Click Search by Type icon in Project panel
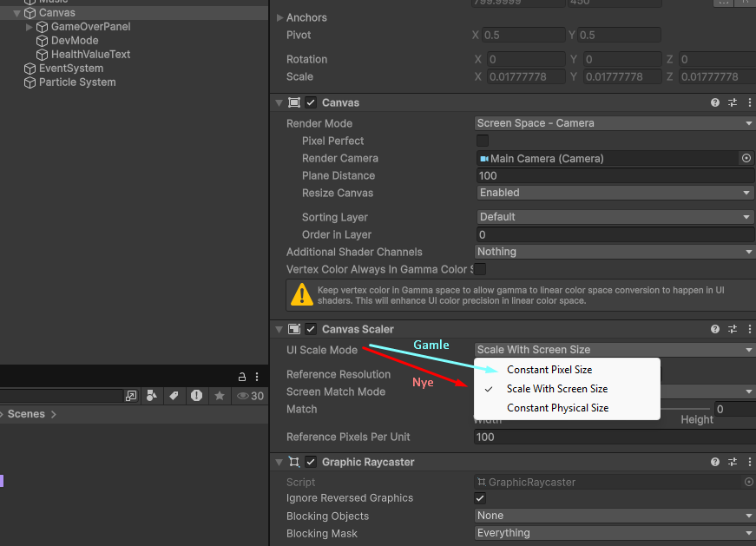 point(152,396)
